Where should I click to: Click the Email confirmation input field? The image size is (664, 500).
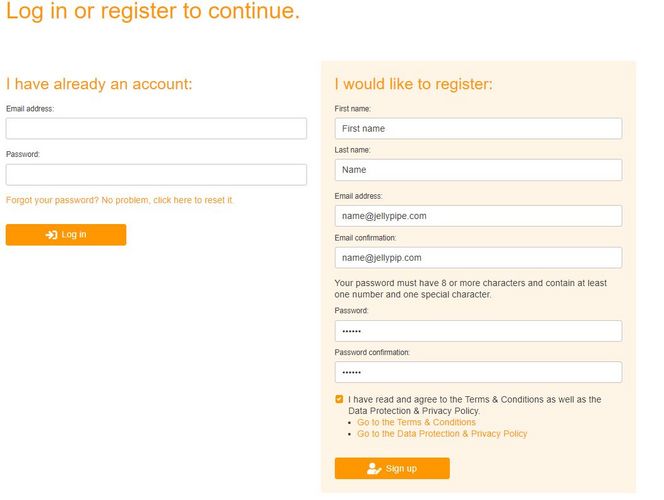[x=478, y=258]
